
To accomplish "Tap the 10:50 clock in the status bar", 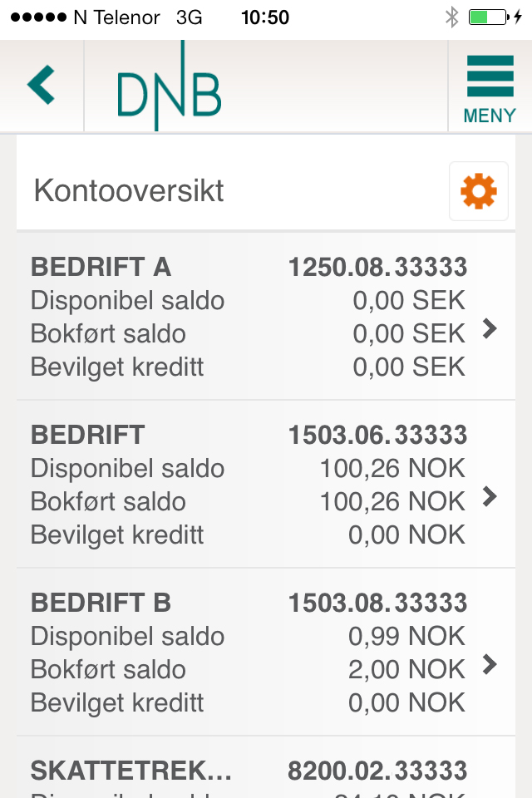I will pos(264,17).
